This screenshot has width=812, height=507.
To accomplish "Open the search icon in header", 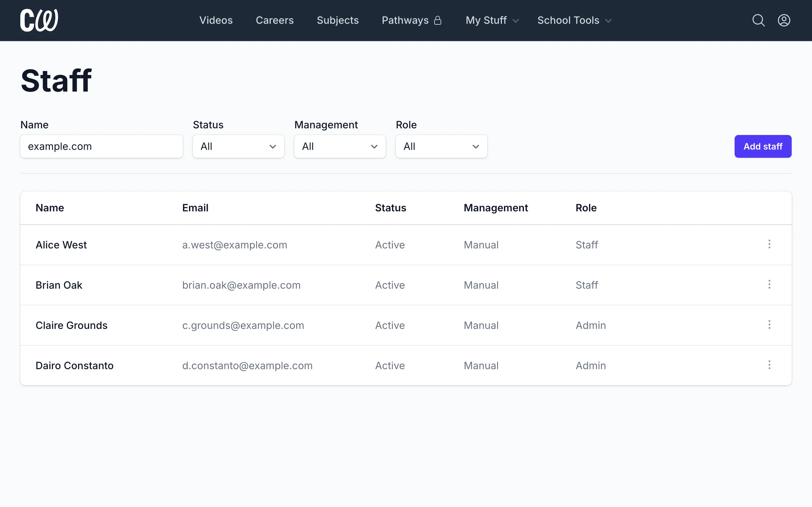I will [758, 21].
